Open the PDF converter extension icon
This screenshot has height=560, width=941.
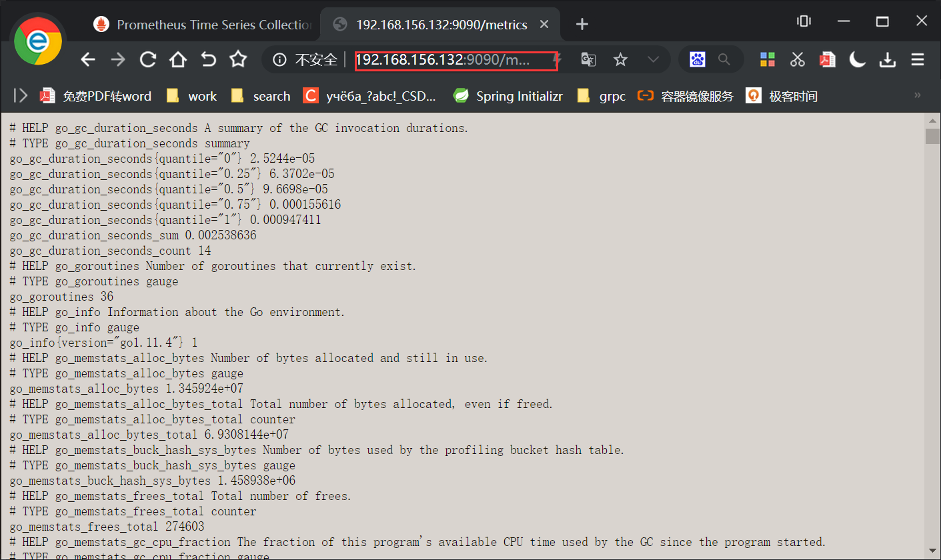(827, 60)
